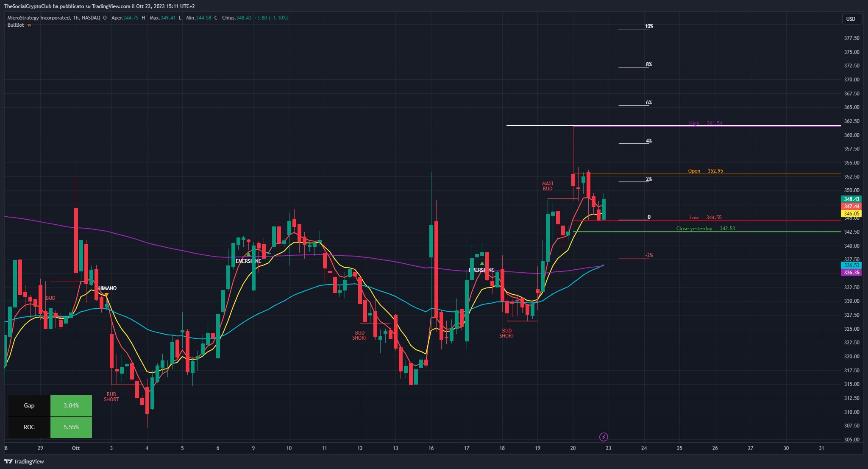Viewport: 868px width, 469px height.
Task: Click the 4% level label
Action: pos(649,141)
